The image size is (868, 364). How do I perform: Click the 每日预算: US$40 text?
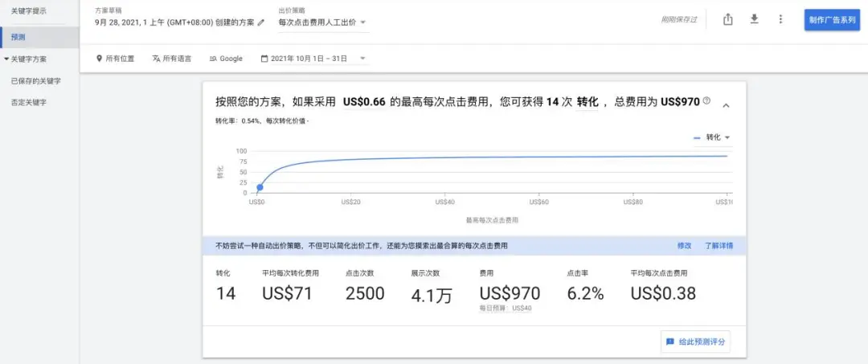506,308
